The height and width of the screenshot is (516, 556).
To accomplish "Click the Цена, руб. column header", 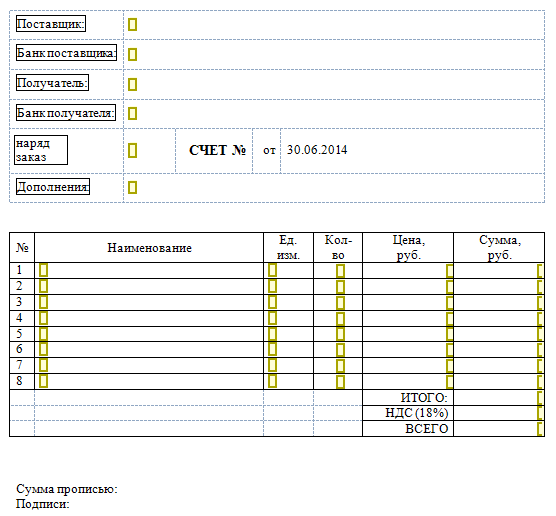I will 408,248.
